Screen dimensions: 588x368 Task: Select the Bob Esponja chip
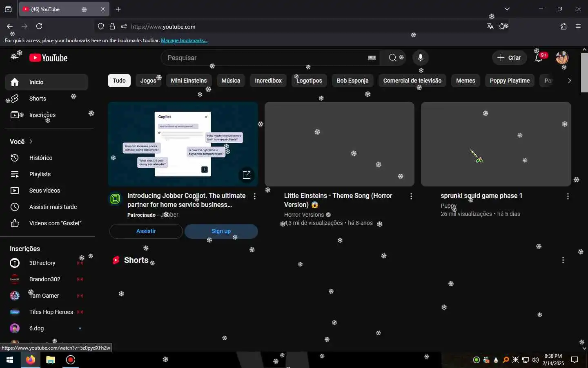coord(352,81)
